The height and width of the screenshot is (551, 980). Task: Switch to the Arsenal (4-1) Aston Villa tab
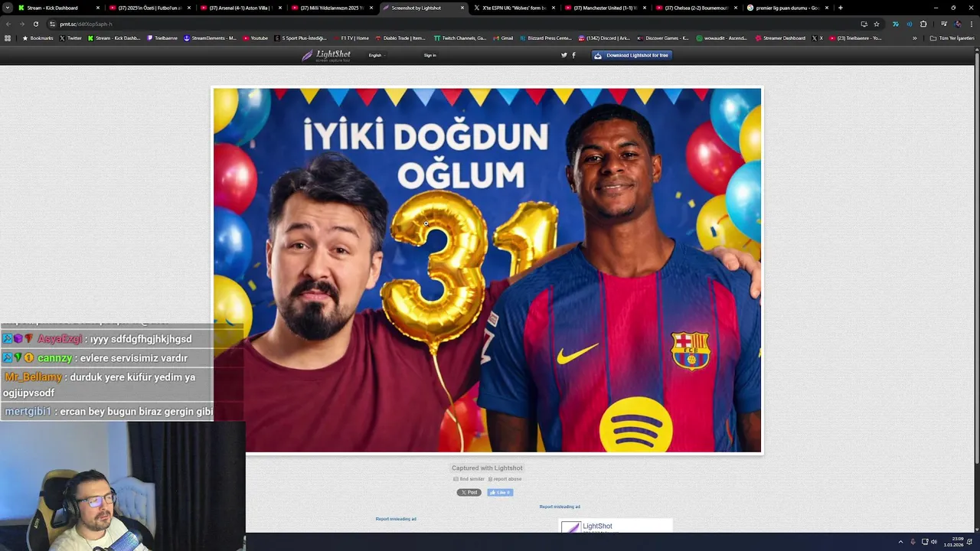[240, 8]
